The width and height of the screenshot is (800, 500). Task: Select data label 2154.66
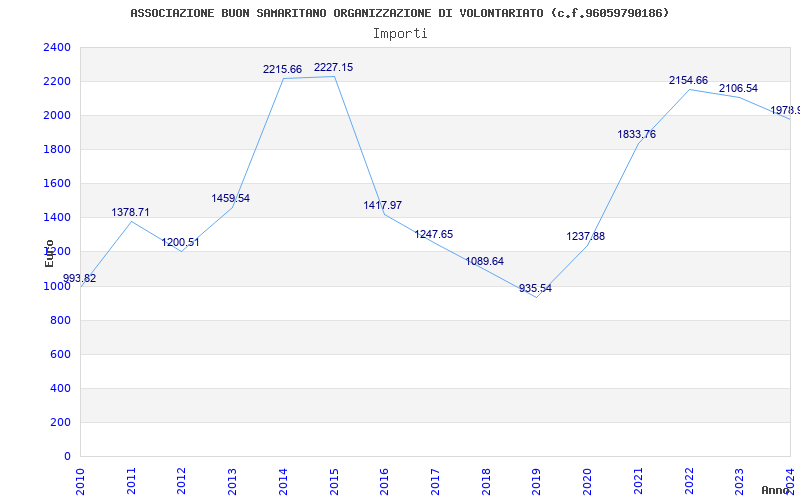[x=688, y=80]
